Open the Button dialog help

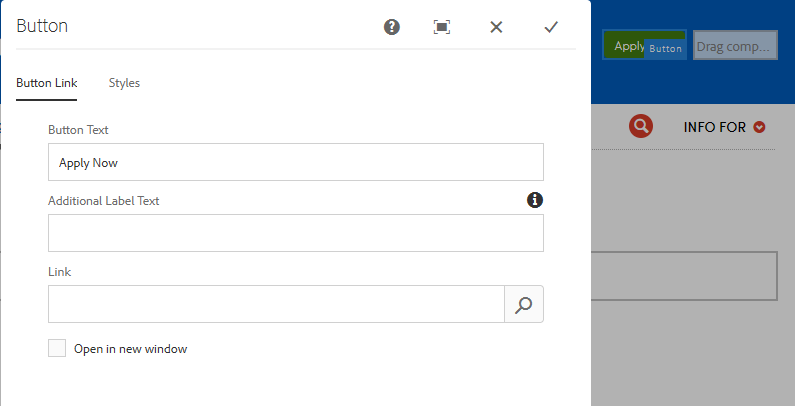pyautogui.click(x=392, y=27)
